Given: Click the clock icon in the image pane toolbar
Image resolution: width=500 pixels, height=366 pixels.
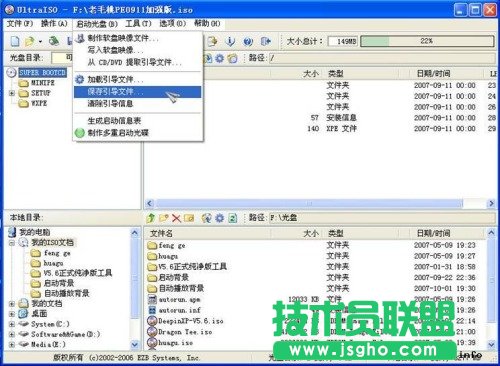Looking at the screenshot, I should pyautogui.click(x=233, y=58).
